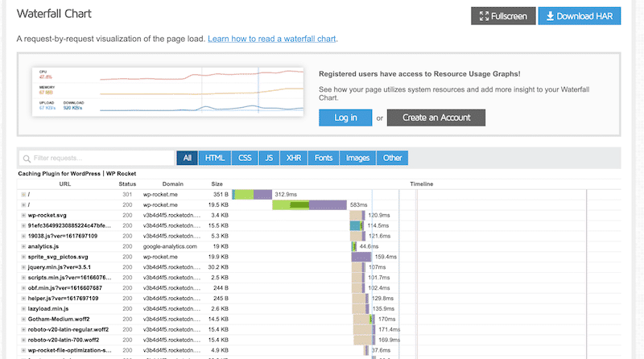Expand the 19038.js request row
Viewport: 644px width, 359px height.
click(x=23, y=236)
